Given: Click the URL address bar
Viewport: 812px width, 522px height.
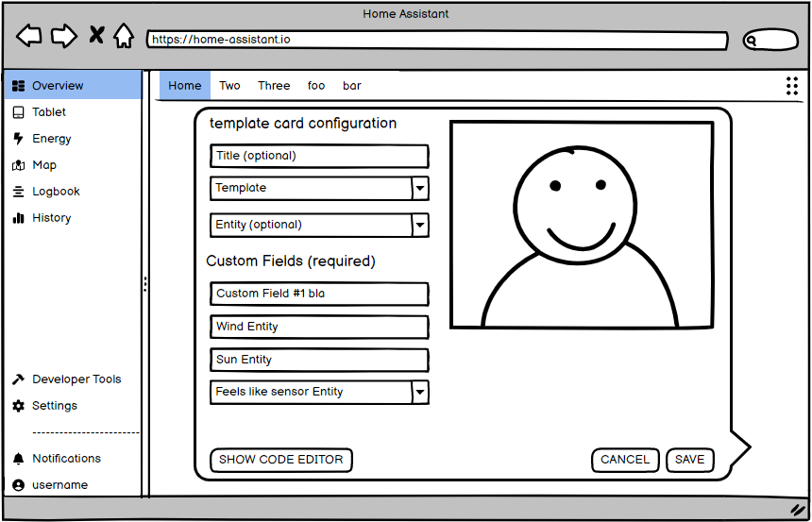Looking at the screenshot, I should pos(437,40).
